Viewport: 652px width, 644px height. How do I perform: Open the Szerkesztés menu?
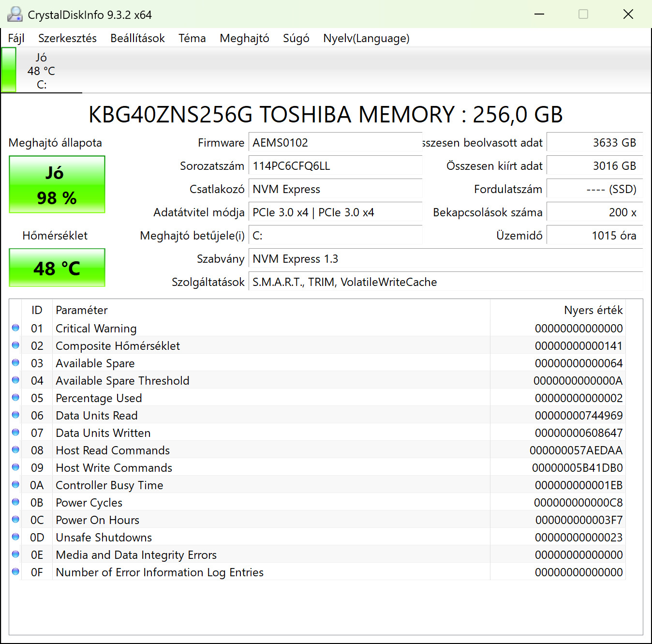67,38
